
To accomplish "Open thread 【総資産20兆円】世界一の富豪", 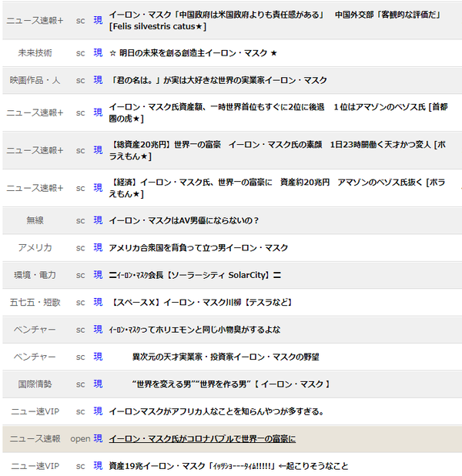I will (x=278, y=150).
